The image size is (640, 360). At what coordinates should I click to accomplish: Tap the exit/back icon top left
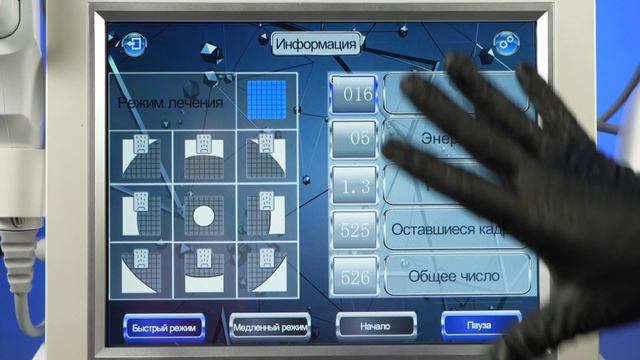pyautogui.click(x=134, y=44)
